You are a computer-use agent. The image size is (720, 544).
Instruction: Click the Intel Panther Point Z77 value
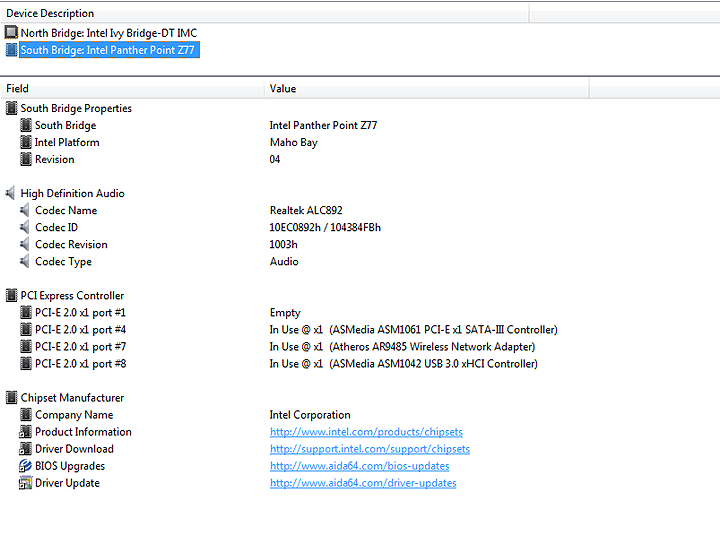click(323, 125)
